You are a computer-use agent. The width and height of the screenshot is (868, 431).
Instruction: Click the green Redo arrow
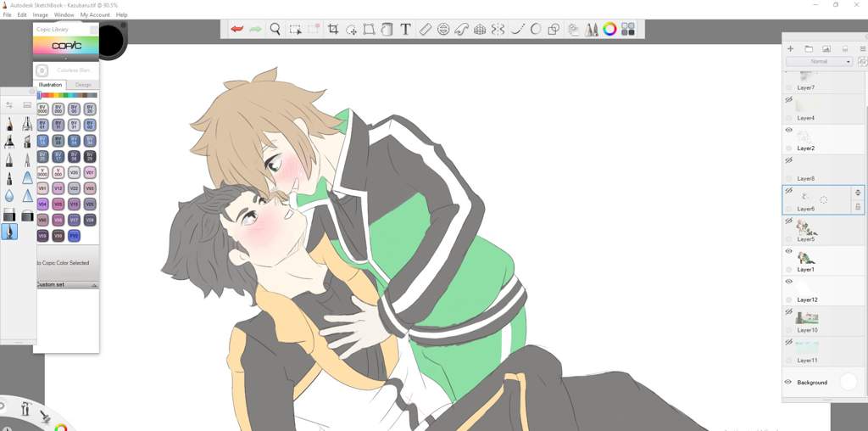[x=255, y=30]
